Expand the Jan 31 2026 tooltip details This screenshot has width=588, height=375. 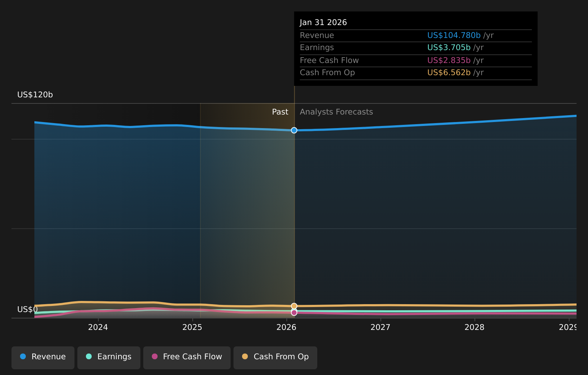click(323, 22)
